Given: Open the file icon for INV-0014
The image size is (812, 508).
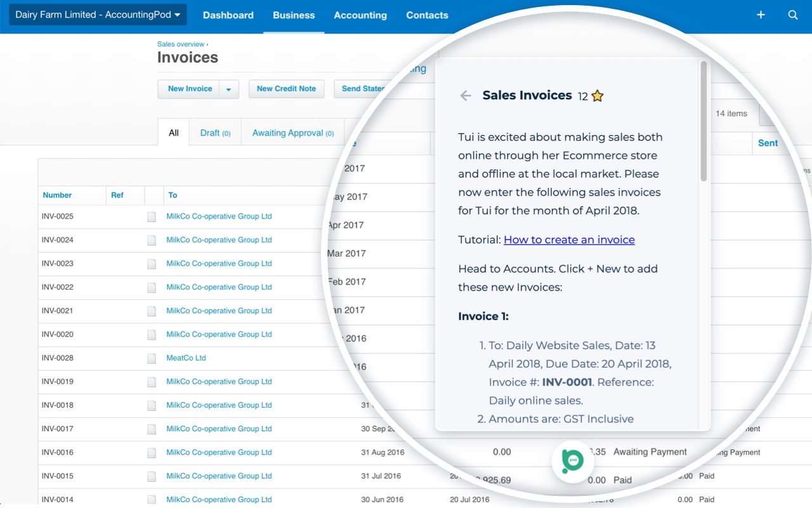Looking at the screenshot, I should [152, 500].
